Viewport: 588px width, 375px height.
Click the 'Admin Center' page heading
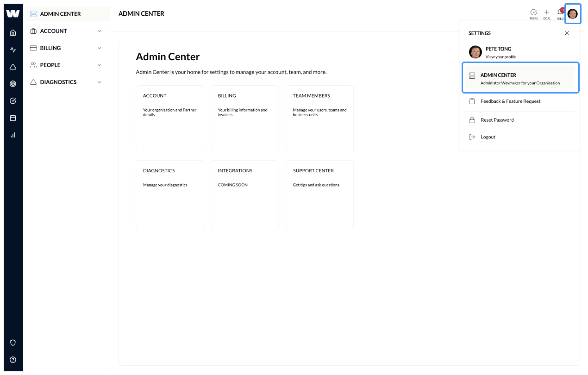168,57
